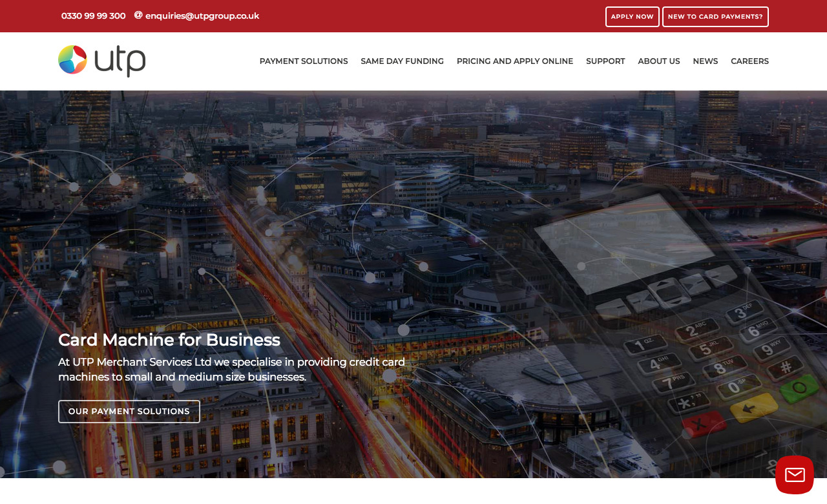Click the enquiries@utpgroup.co.uk email link
This screenshot has width=827, height=504.
coord(202,16)
